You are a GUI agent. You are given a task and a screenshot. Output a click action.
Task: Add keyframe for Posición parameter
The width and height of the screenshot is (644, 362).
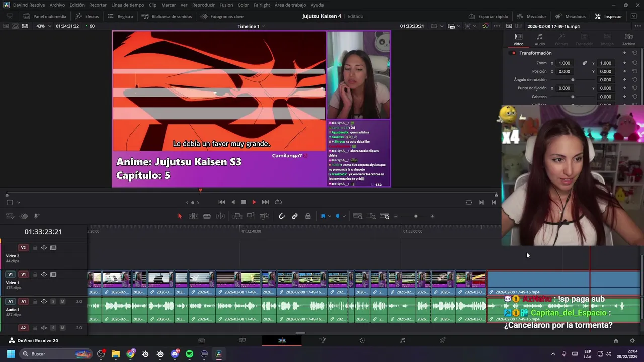[624, 71]
